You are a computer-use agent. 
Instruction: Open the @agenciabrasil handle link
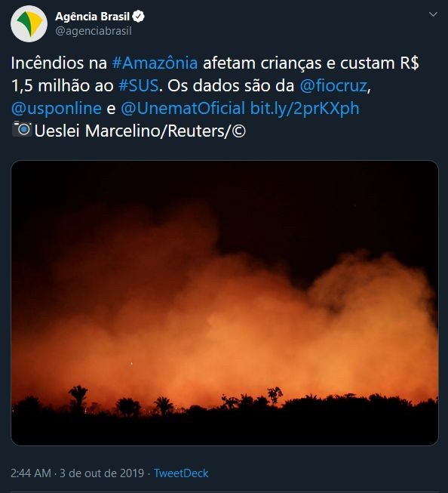(94, 31)
